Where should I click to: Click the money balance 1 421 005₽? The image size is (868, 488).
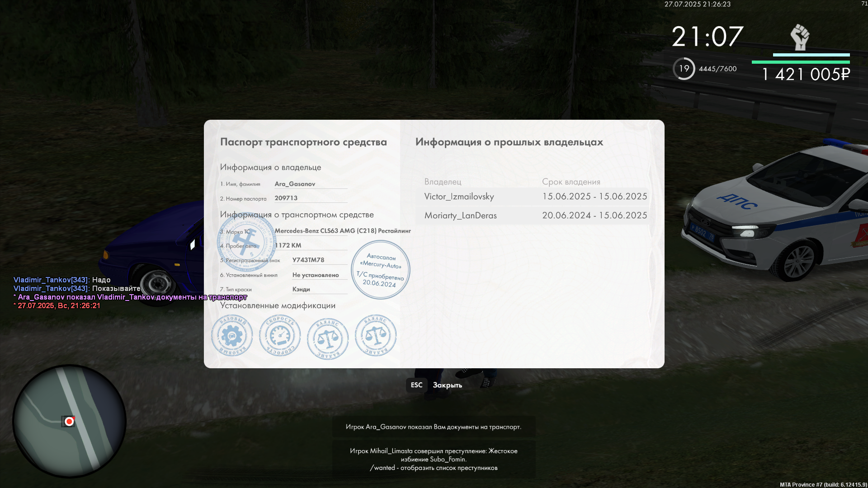tap(806, 75)
